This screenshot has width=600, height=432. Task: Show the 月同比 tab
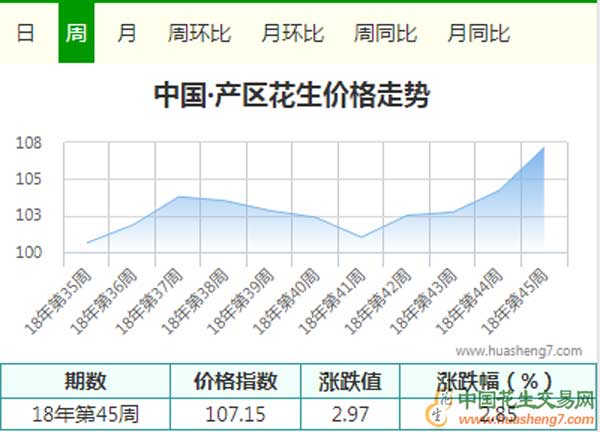478,33
